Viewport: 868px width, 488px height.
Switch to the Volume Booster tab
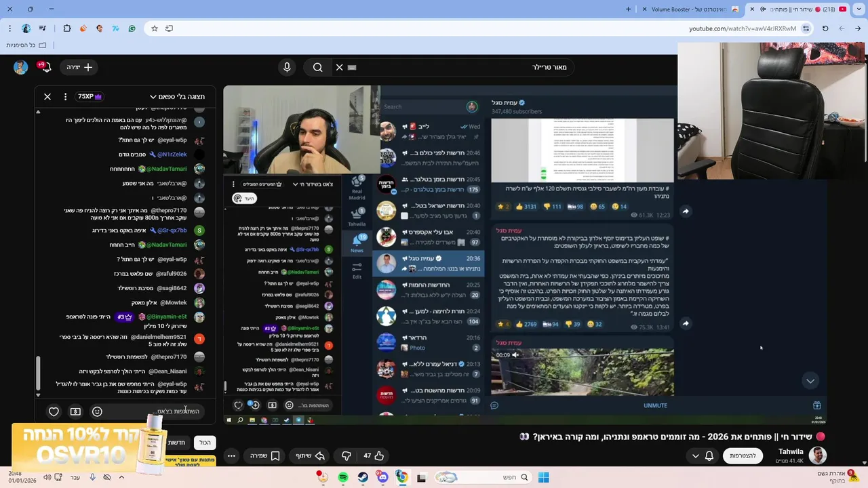[x=692, y=9]
